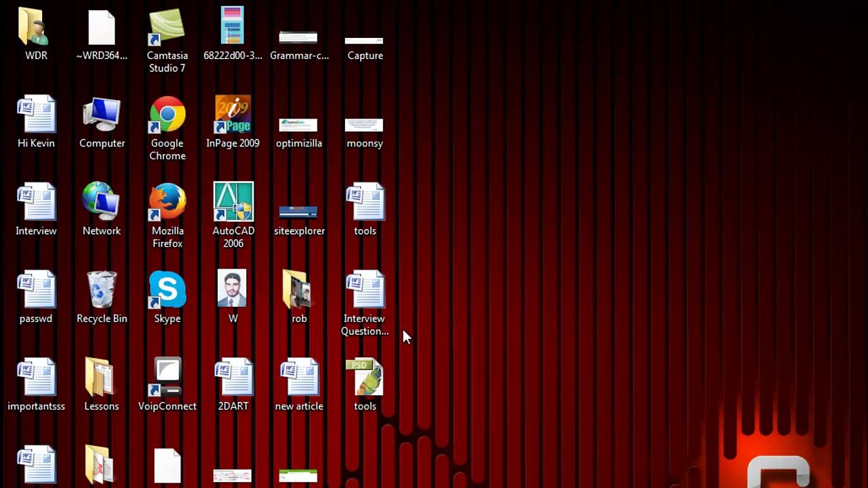Screen dimensions: 868x488
Task: Select the ~WRD364 blank file icon
Action: click(102, 27)
